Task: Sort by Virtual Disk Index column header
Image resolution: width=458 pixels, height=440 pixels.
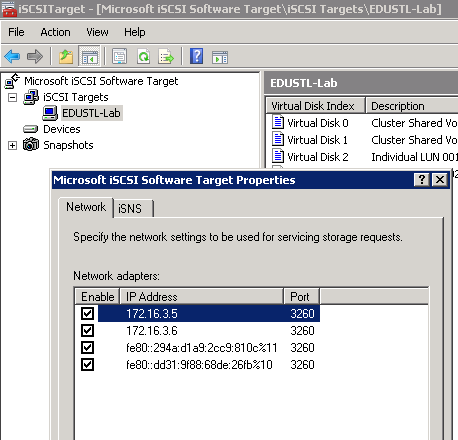Action: point(315,106)
